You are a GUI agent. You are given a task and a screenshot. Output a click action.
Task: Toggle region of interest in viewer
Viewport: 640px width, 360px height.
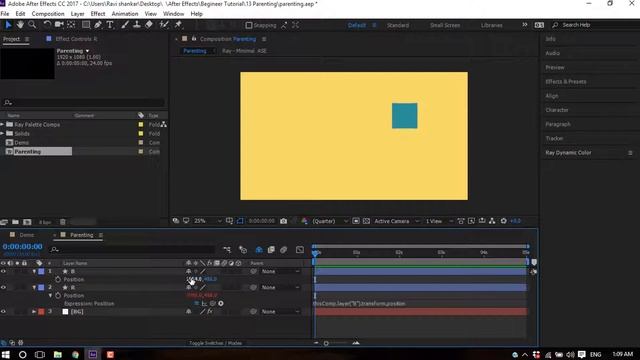(356, 221)
